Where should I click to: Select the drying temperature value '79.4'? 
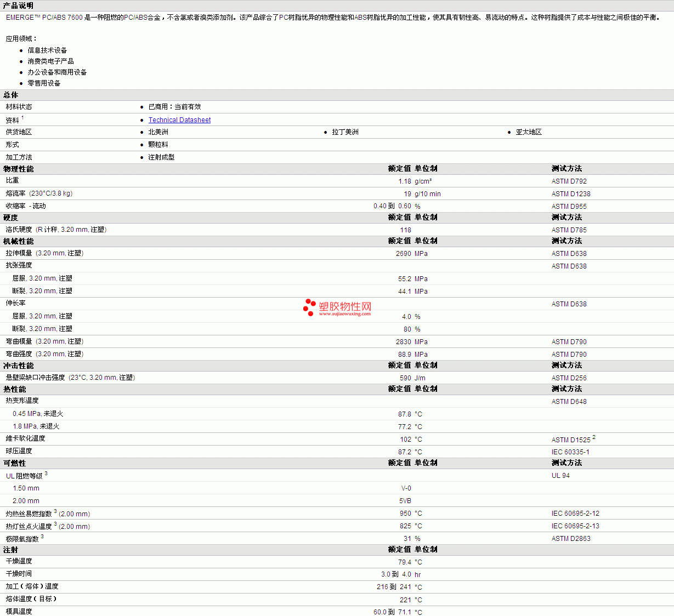(x=405, y=562)
